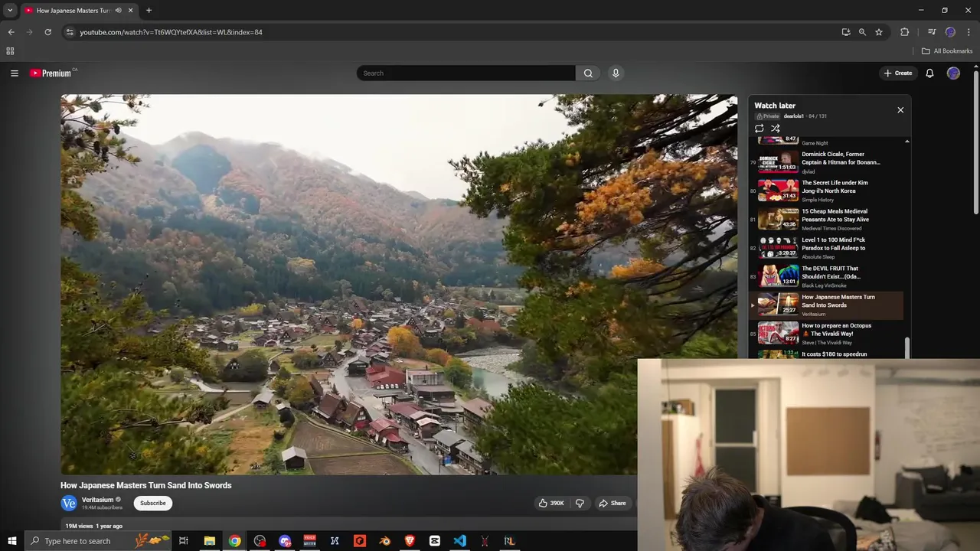The image size is (980, 551).
Task: Open Windows Start menu
Action: pyautogui.click(x=12, y=541)
